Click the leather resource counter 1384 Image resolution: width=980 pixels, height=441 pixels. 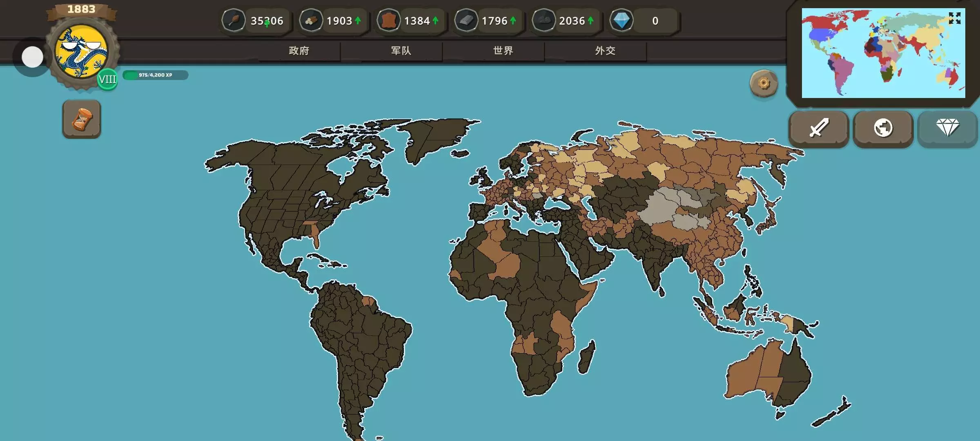point(416,21)
